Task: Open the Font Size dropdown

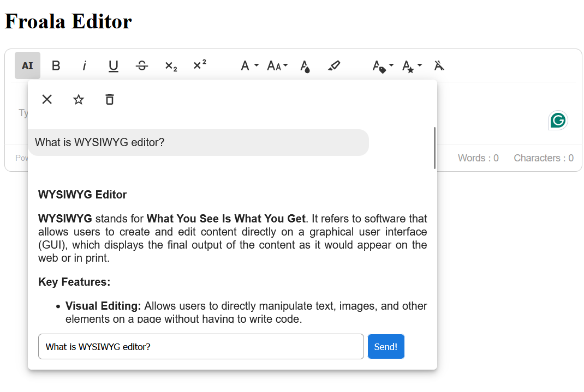Action: coord(277,65)
